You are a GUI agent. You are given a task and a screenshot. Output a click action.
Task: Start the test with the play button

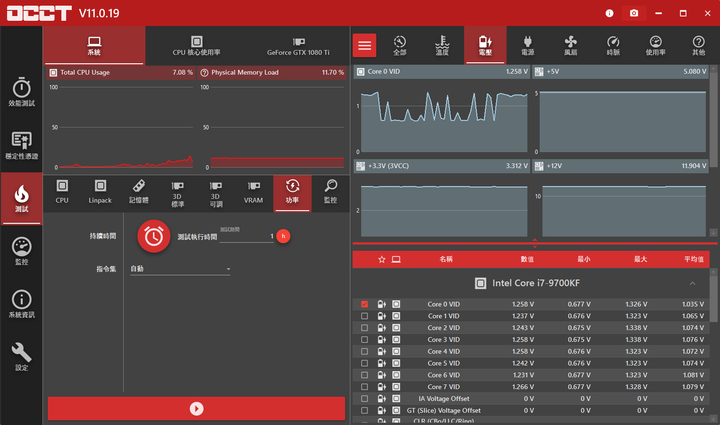click(x=197, y=408)
